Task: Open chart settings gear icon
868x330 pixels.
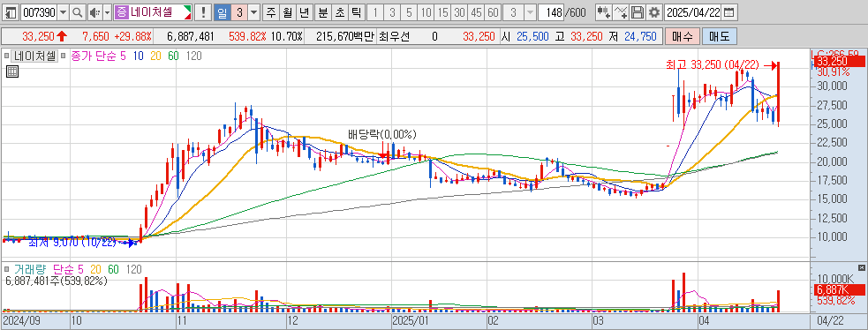Action: [x=654, y=12]
